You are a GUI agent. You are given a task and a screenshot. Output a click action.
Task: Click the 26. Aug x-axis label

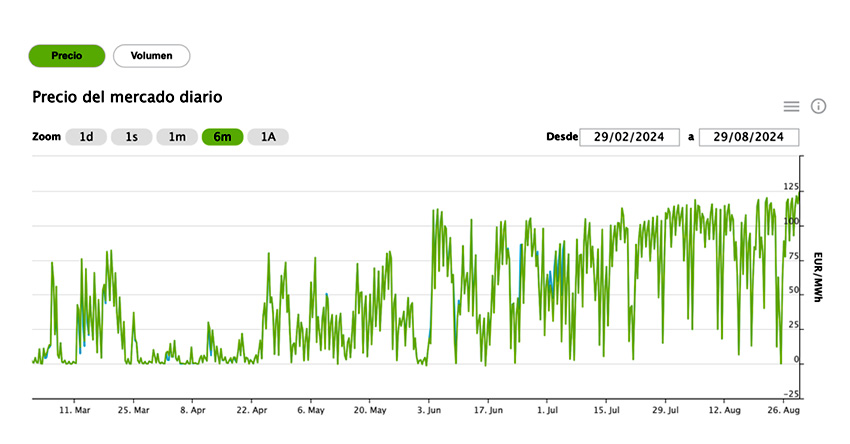(x=783, y=410)
